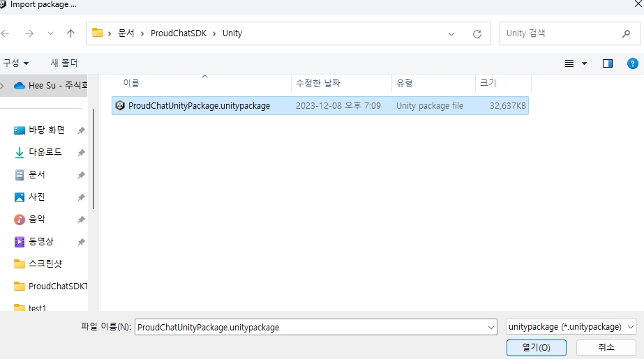Click the 열기(O) button
644x359 pixels.
(x=536, y=347)
